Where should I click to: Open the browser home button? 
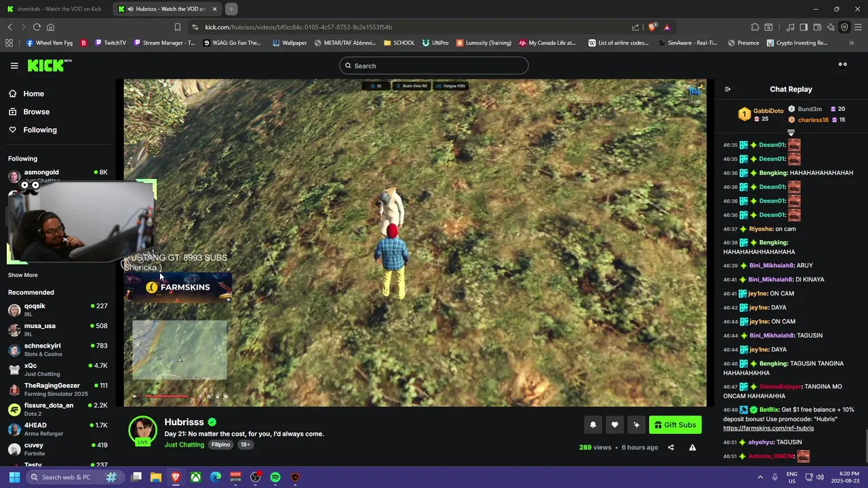[x=50, y=27]
